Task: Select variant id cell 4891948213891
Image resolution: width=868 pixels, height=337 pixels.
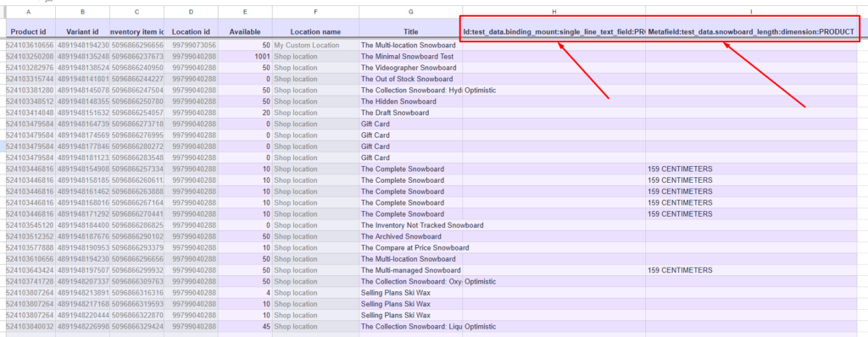Action: click(x=82, y=292)
